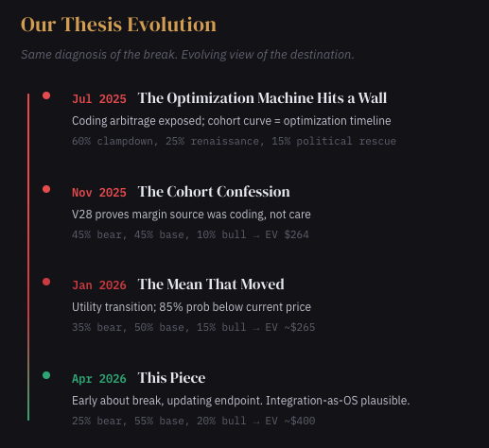
Task: Select the 'Nov 2025' date label
Action: coord(99,193)
